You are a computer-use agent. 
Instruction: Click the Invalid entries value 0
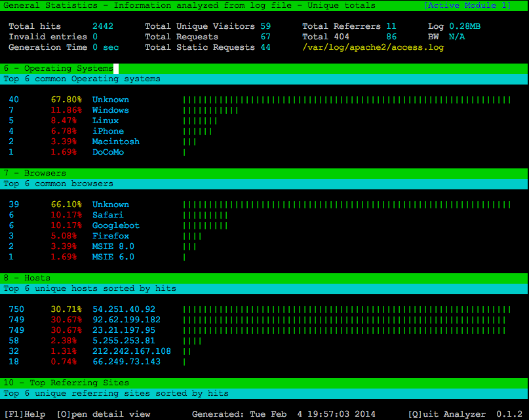pyautogui.click(x=95, y=37)
